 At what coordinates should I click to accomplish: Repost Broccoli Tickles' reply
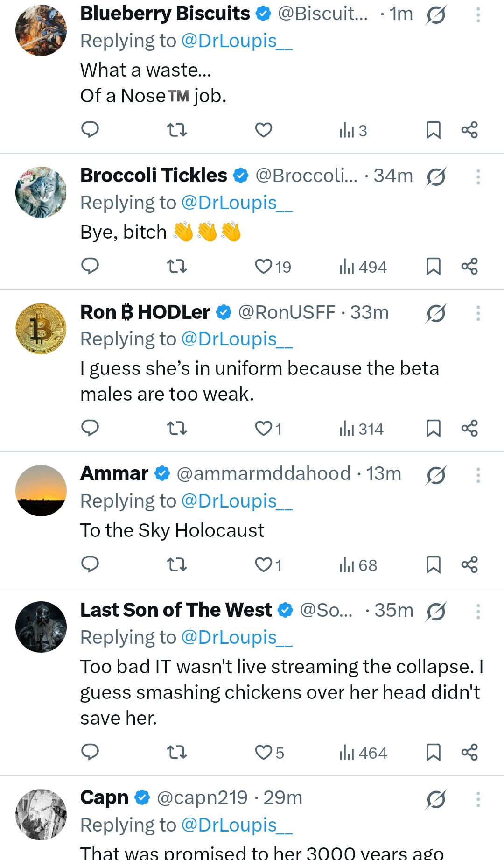(x=177, y=266)
